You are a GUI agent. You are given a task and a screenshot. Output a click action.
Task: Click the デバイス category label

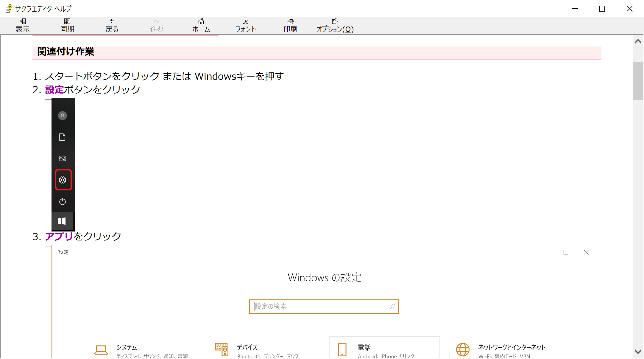tap(247, 347)
